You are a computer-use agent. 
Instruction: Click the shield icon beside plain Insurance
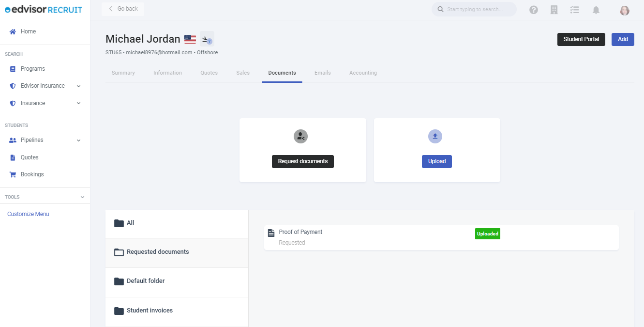coord(13,103)
